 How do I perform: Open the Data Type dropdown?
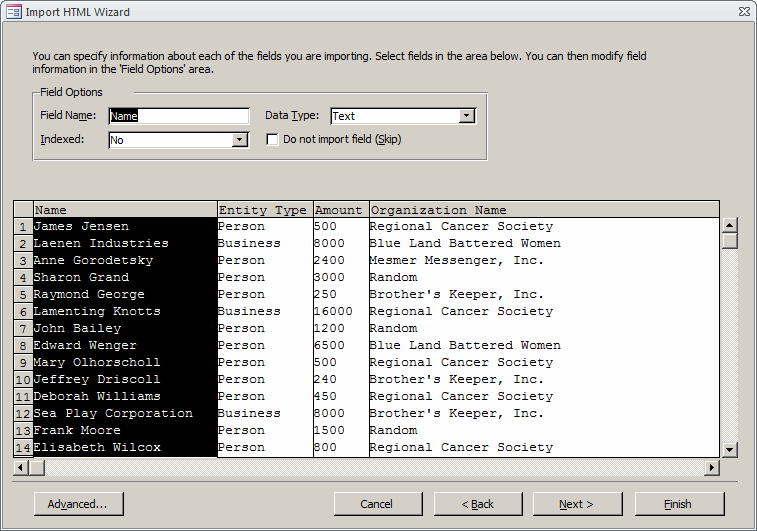click(x=467, y=116)
